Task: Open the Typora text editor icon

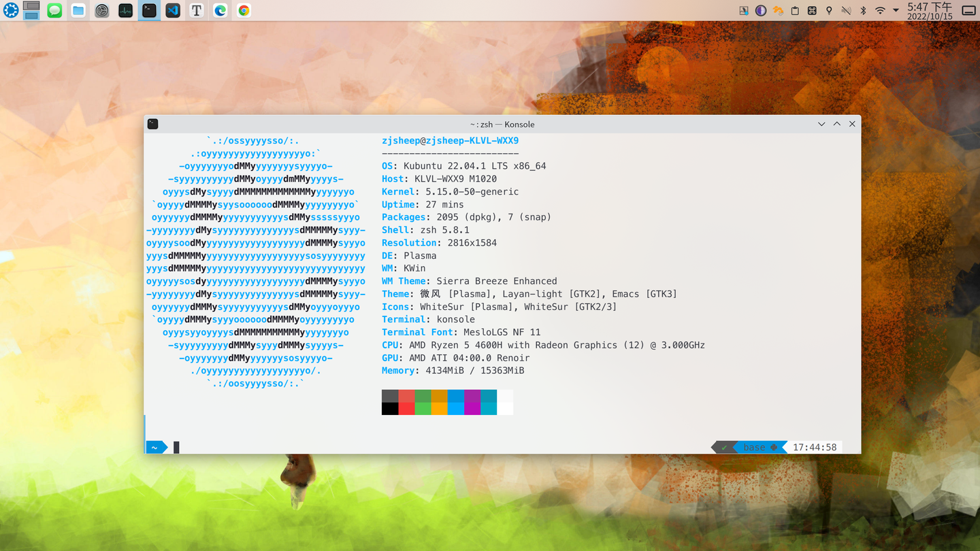Action: 197,11
